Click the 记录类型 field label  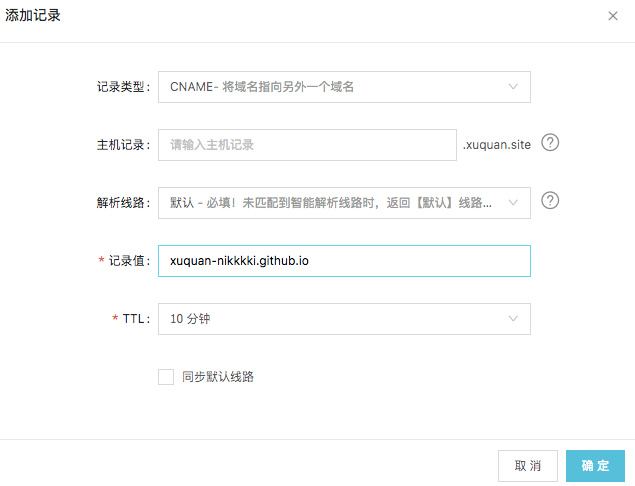(116, 87)
